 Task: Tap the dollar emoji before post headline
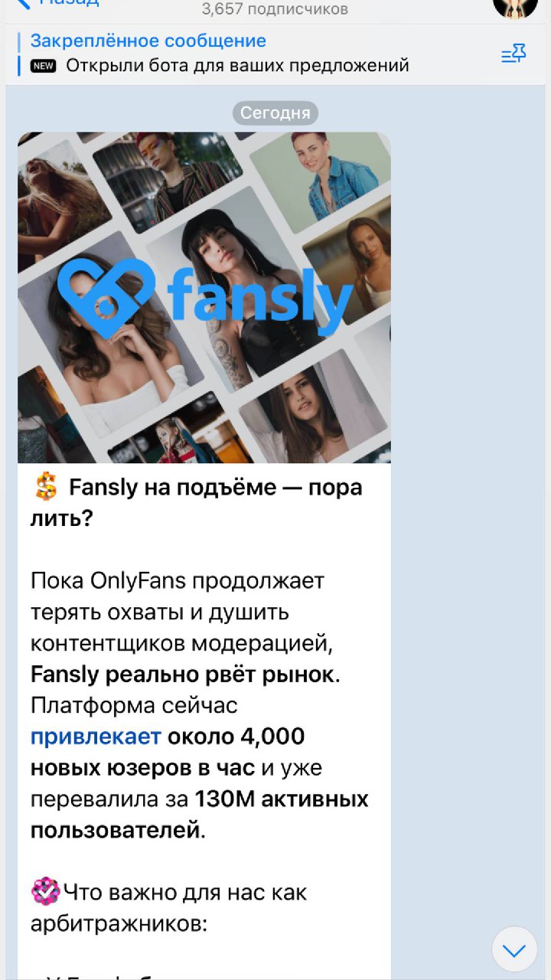tap(46, 487)
